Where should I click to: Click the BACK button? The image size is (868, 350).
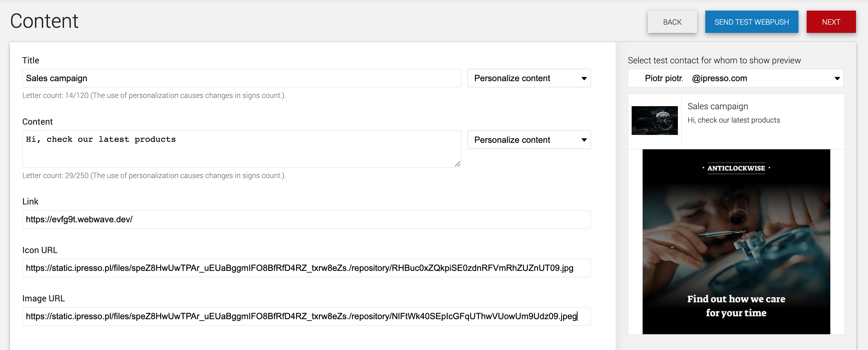pos(672,22)
